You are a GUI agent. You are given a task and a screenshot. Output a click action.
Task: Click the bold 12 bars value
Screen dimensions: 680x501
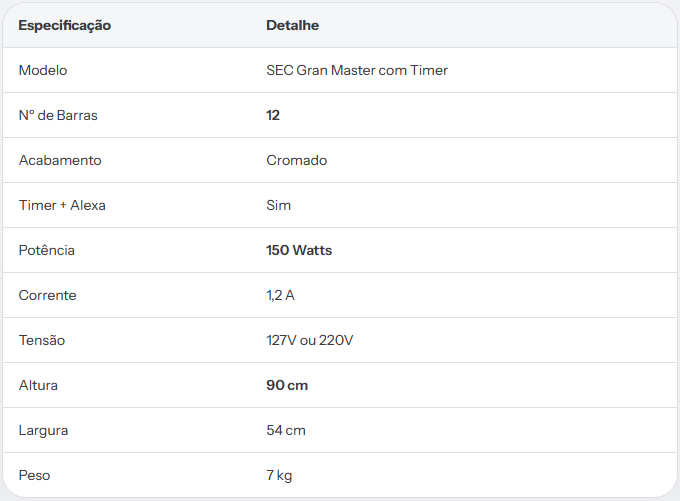click(273, 115)
